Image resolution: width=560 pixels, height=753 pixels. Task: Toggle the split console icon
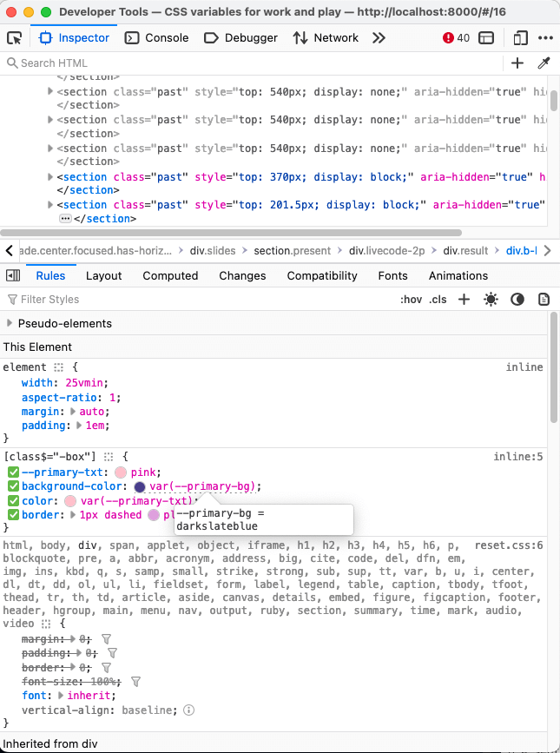coord(486,38)
